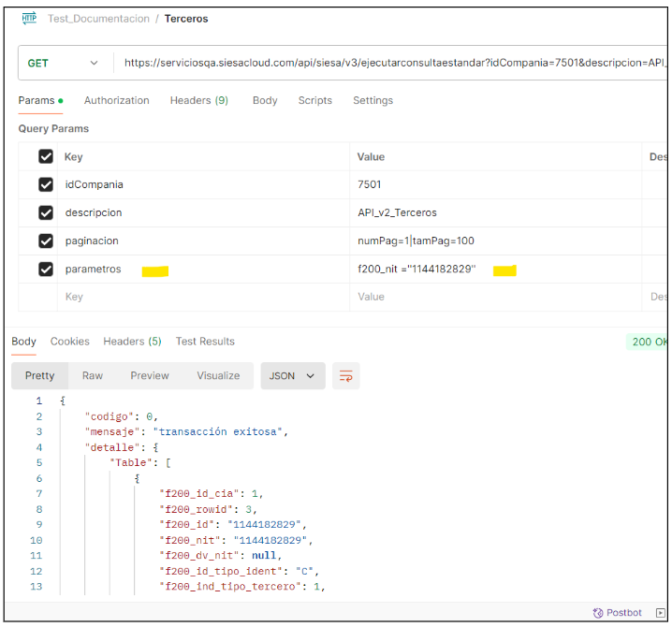672x627 pixels.
Task: Toggle the select-all checkbox in the Key header
Action: coord(46,157)
